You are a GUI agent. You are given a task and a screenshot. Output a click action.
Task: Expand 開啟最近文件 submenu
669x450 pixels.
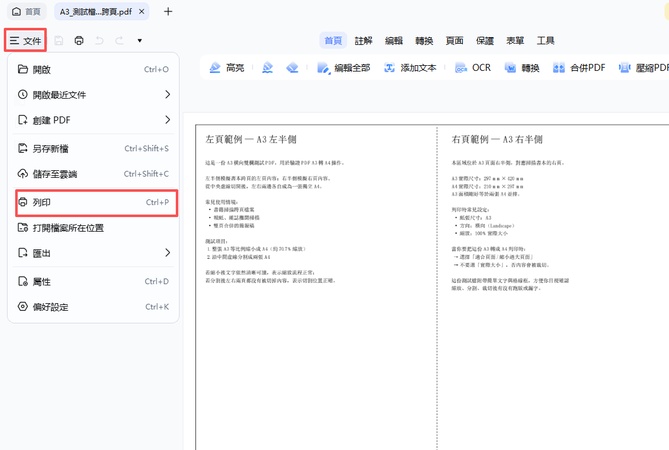coord(93,94)
